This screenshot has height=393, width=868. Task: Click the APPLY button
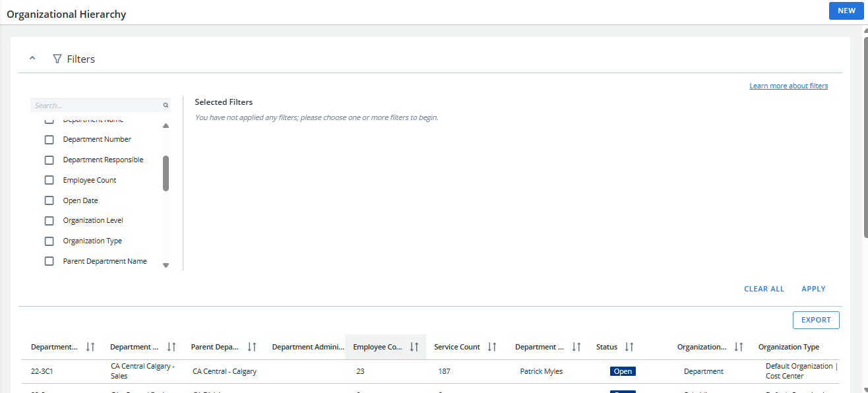[813, 289]
